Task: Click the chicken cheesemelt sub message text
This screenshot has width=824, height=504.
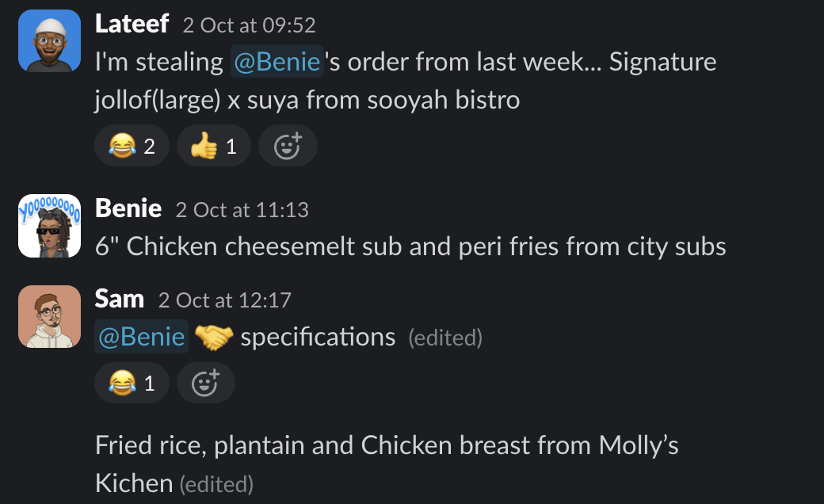Action: click(410, 246)
